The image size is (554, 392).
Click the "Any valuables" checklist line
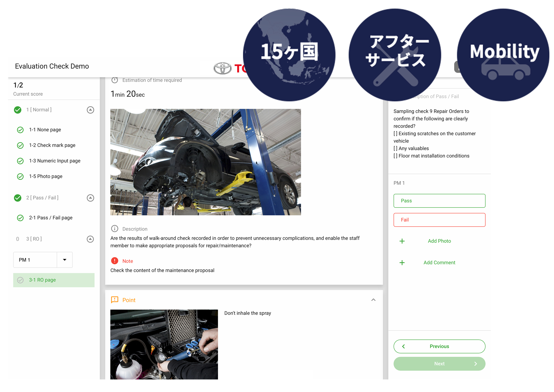point(411,148)
